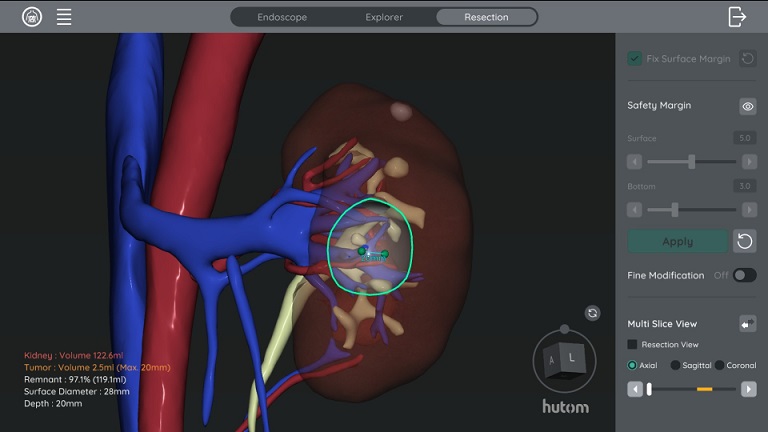The width and height of the screenshot is (768, 432).
Task: Toggle Safety Margin visibility eye
Action: (x=747, y=106)
